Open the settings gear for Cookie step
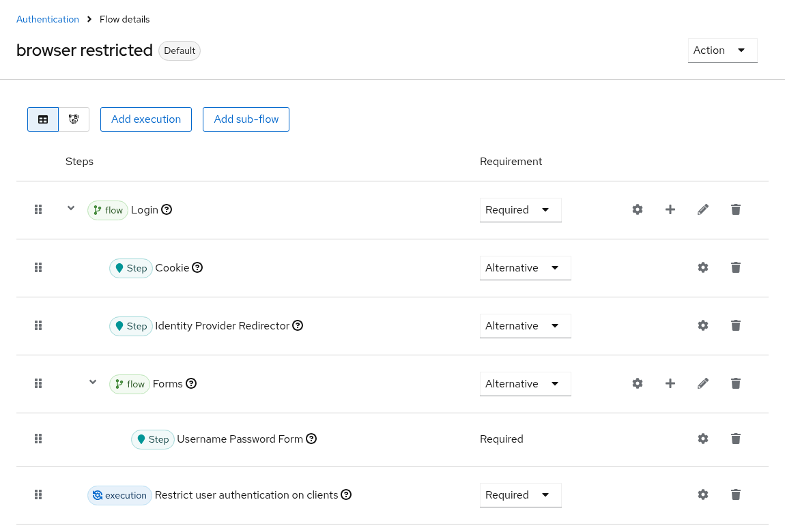 [703, 267]
